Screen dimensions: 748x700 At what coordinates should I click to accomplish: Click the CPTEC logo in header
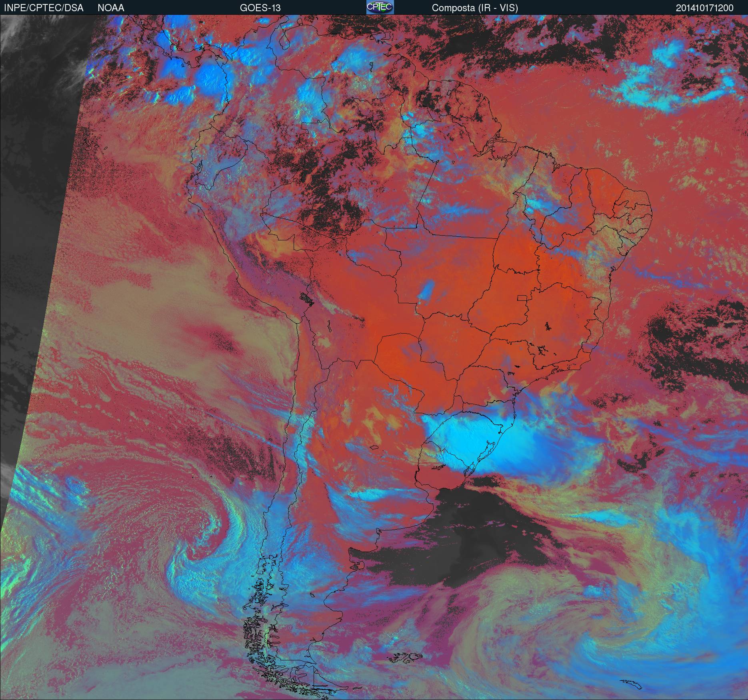pos(380,7)
